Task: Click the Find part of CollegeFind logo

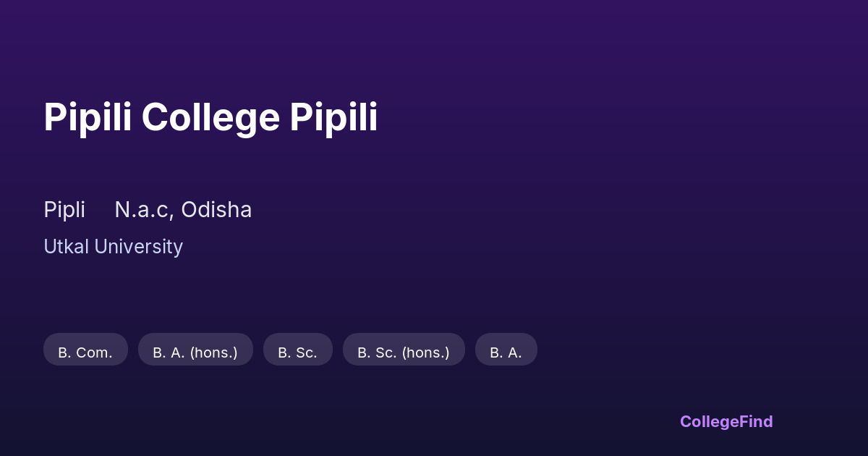Action: (756, 421)
